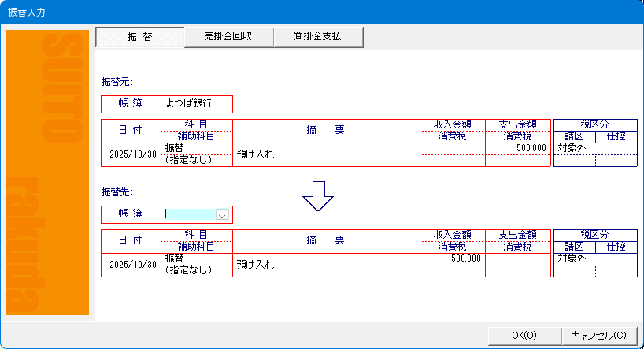Screen dimensions: 644x349
Task: Click the よつば銀行 帳簿 field
Action: pos(196,104)
